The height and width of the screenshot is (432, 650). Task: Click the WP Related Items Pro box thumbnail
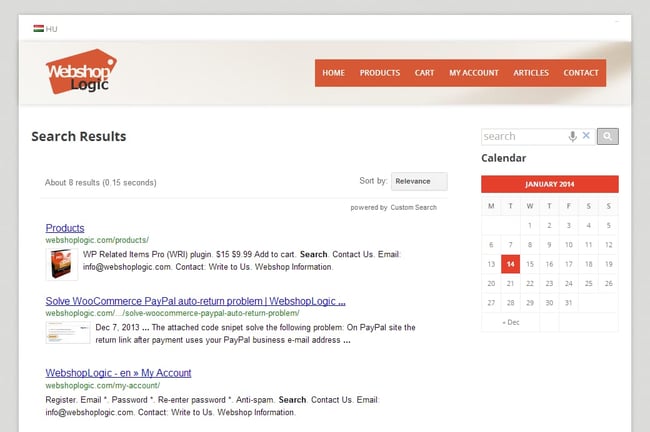pos(62,264)
